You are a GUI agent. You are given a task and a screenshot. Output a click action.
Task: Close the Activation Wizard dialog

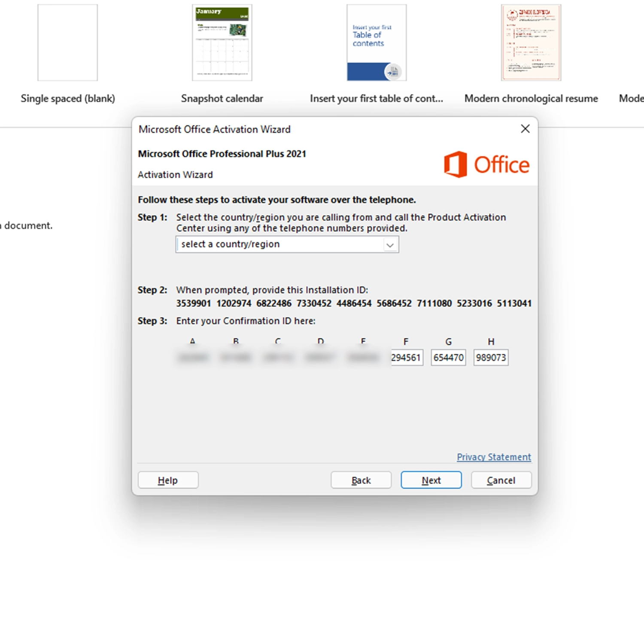(x=525, y=129)
